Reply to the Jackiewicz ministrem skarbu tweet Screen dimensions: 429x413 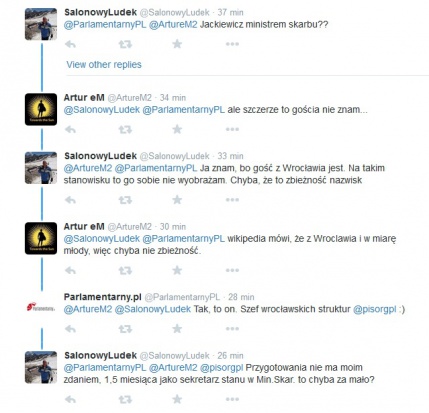tap(70, 44)
